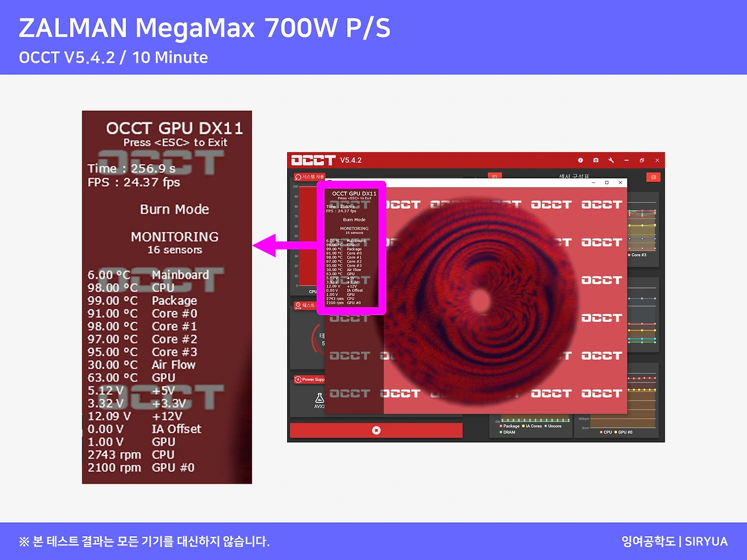Click the red system usage label

[x=309, y=176]
